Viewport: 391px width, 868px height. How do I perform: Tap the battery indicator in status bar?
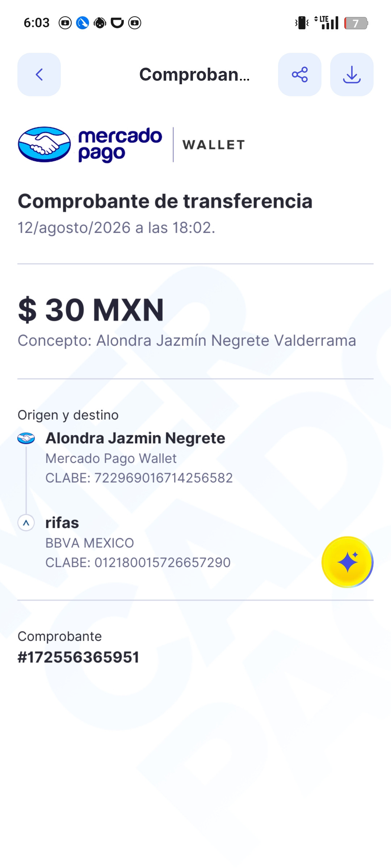tap(356, 23)
